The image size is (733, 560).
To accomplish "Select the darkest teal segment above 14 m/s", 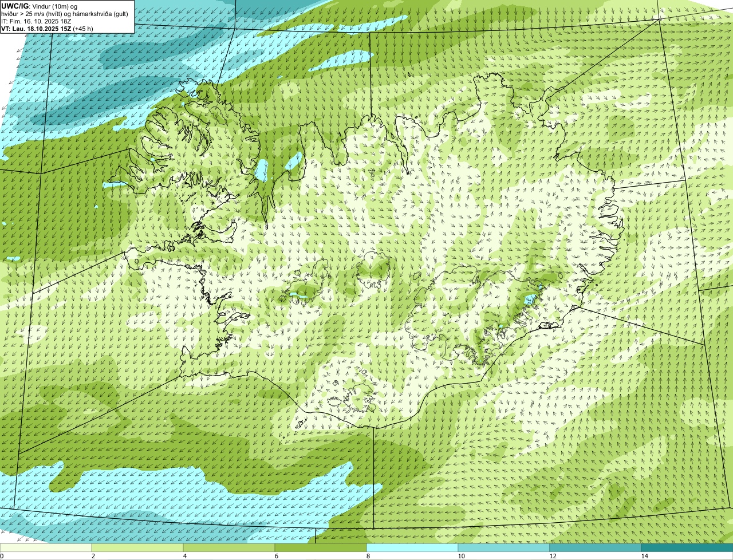I will coord(687,547).
